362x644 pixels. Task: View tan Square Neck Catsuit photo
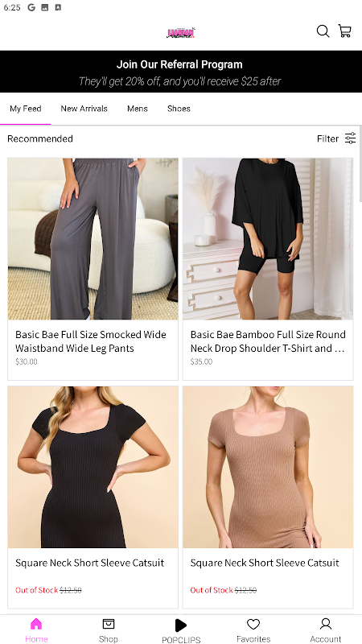click(x=268, y=467)
